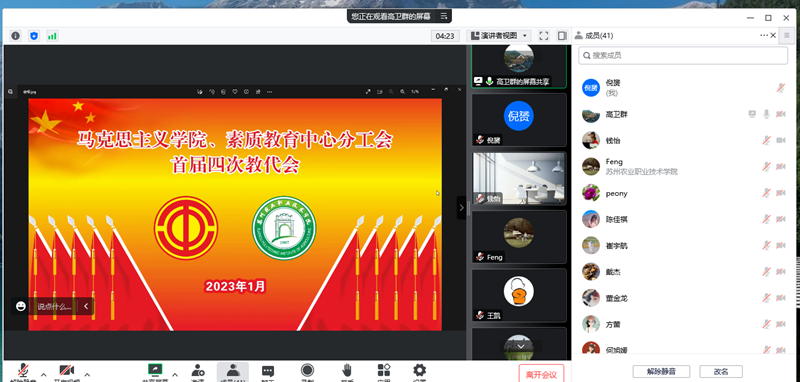Click the 离开会议 leave meeting button
This screenshot has height=382, width=800.
[x=541, y=374]
